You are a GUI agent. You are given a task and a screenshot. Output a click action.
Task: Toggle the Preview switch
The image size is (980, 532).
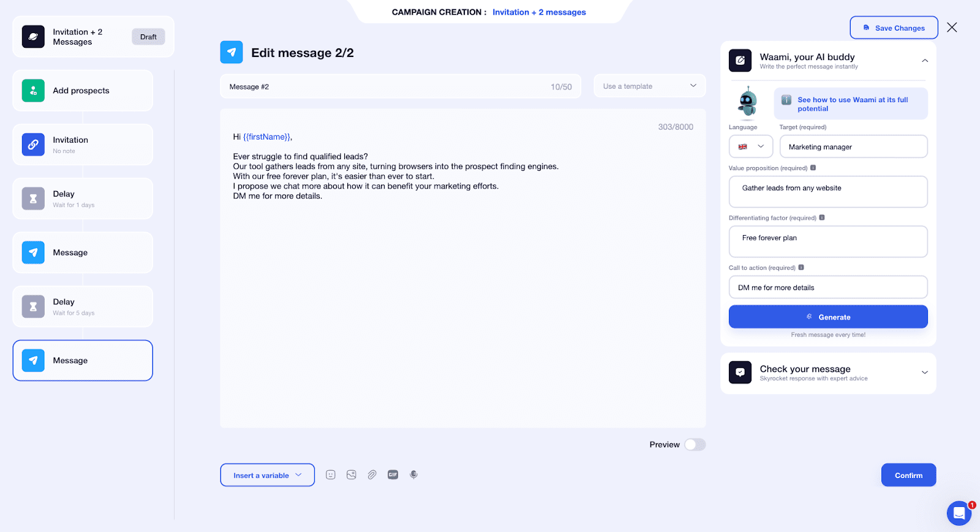(x=695, y=444)
